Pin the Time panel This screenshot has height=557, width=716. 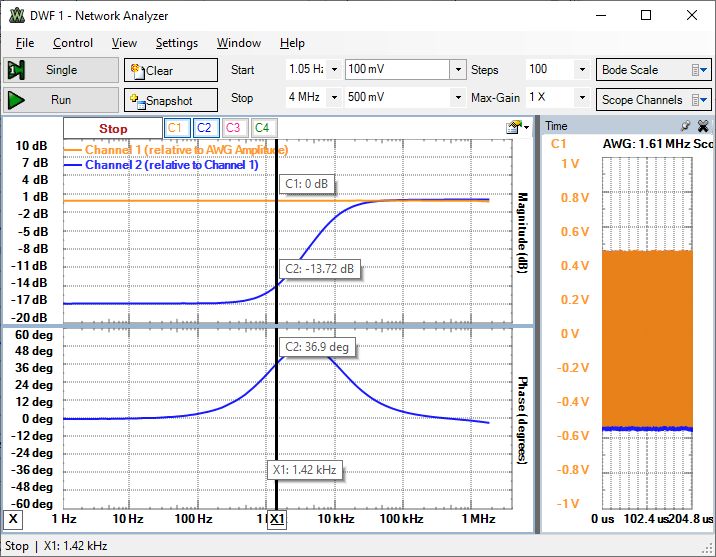685,126
